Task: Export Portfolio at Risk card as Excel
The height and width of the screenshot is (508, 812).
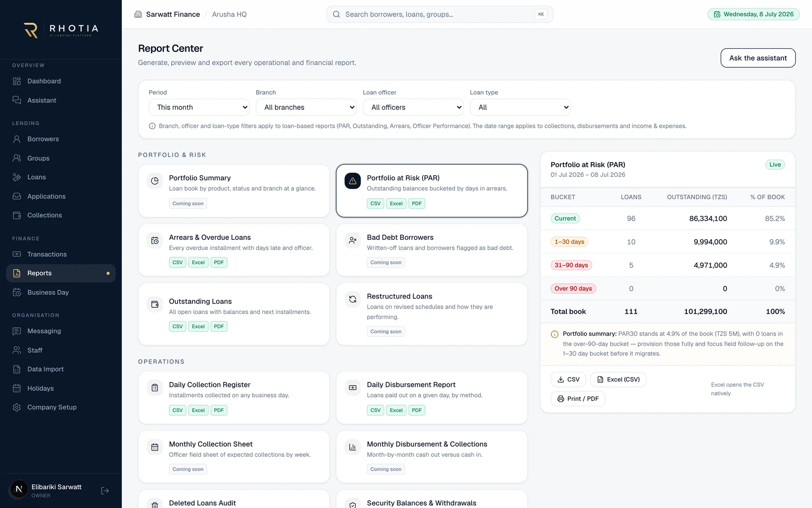Action: [396, 204]
